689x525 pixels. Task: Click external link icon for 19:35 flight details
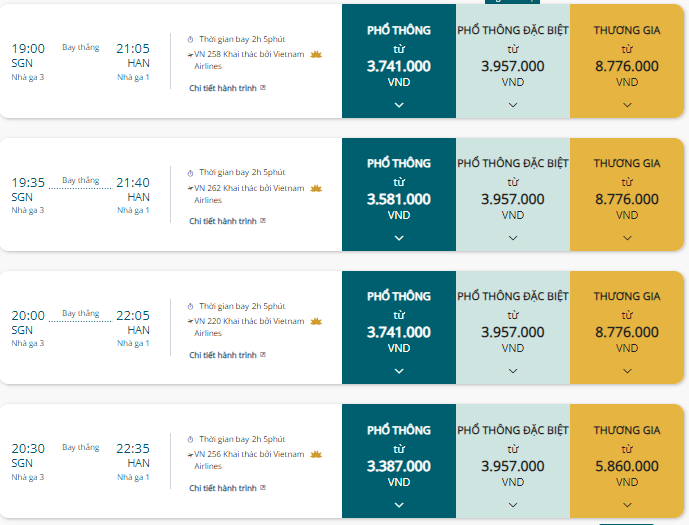click(263, 221)
